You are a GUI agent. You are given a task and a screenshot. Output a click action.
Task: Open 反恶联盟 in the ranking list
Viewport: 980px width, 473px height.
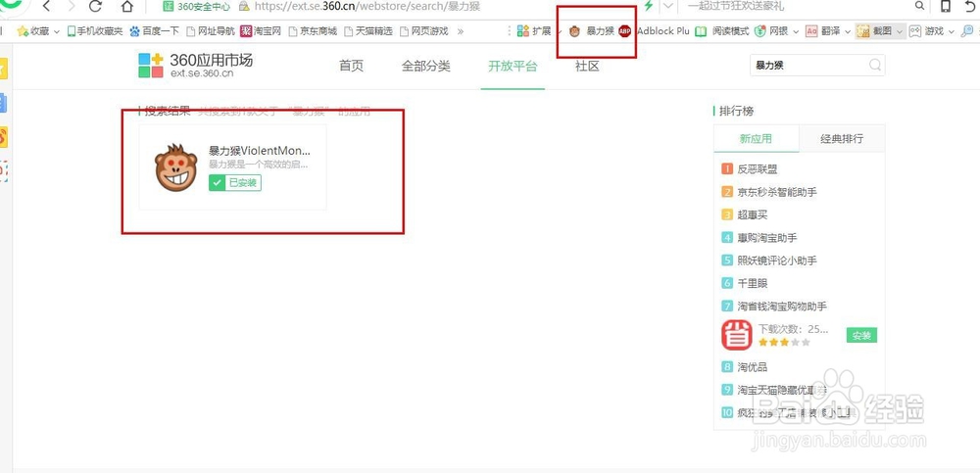coord(758,169)
